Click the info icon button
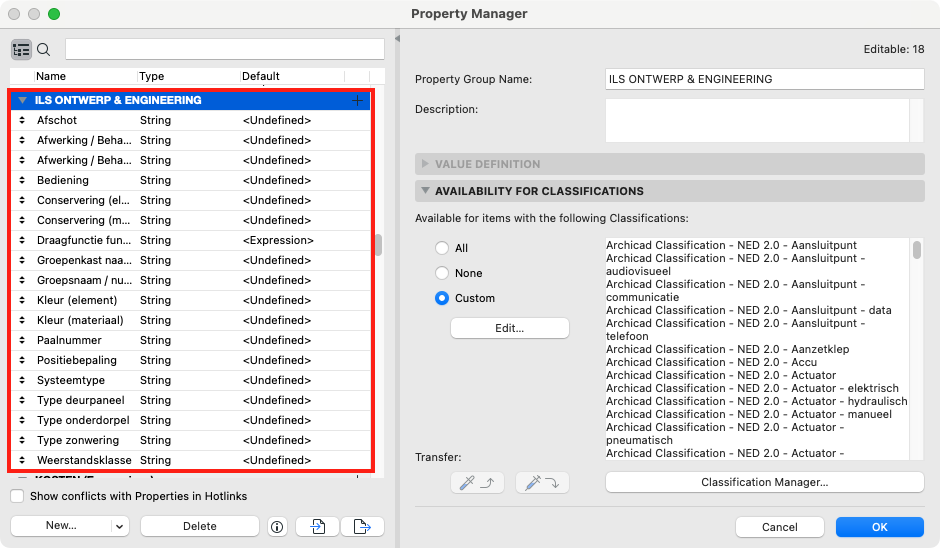Viewport: 940px width, 548px height. (277, 526)
